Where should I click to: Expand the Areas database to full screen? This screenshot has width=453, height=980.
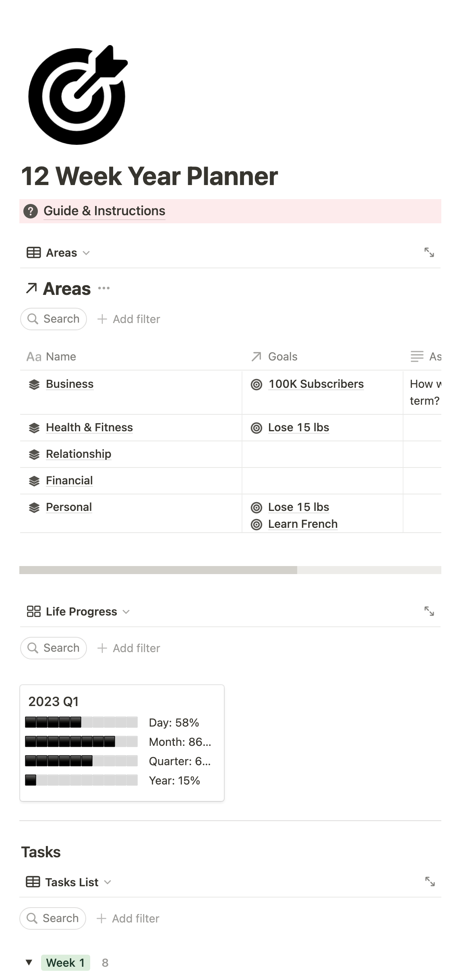click(430, 253)
